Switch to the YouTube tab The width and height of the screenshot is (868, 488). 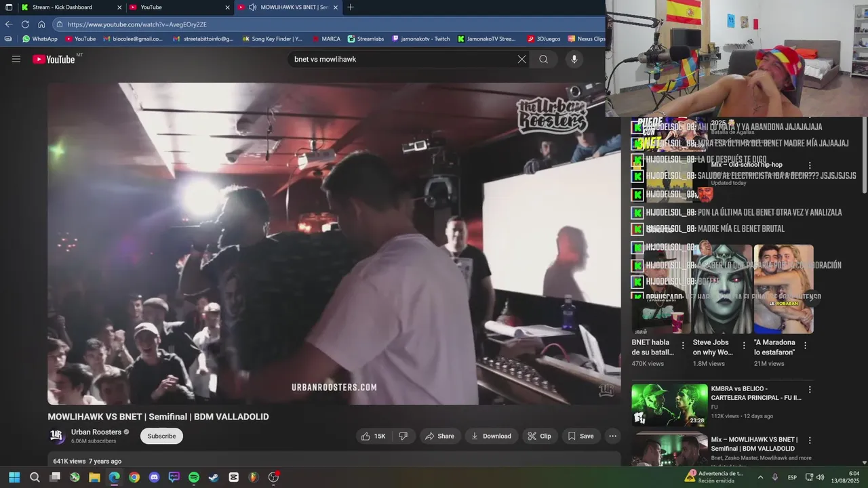point(180,7)
